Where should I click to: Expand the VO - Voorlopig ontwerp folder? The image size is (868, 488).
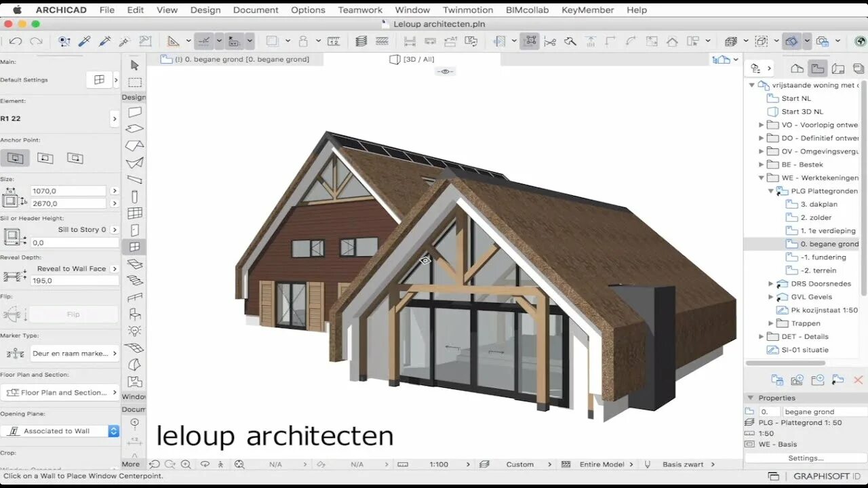click(762, 125)
